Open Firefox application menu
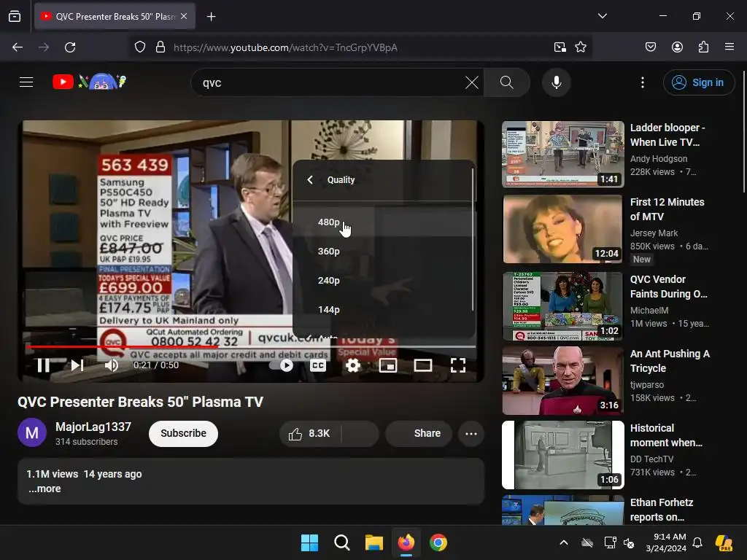Viewport: 747px width, 560px height. click(x=729, y=47)
